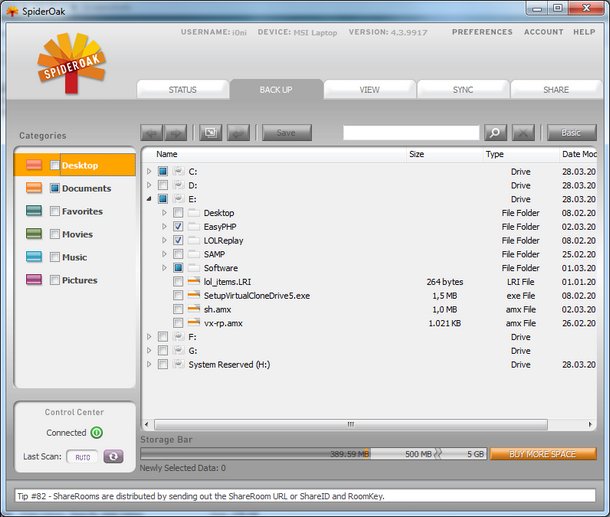Image resolution: width=610 pixels, height=517 pixels.
Task: Open the SYNC tab
Action: click(463, 90)
